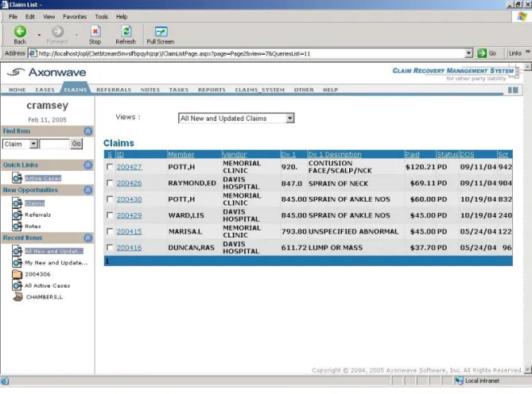Click the scrollbar down arrow
The image size is (532, 394).
coord(527,369)
